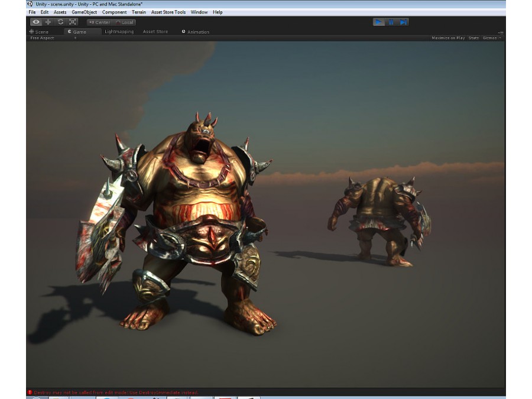
Task: Click the Unity logo in title bar
Action: tap(30, 4)
